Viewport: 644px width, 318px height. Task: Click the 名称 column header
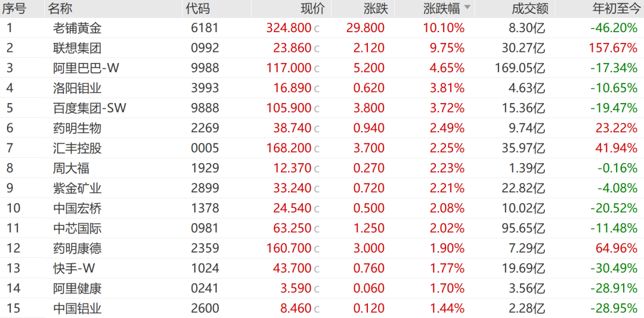click(60, 8)
